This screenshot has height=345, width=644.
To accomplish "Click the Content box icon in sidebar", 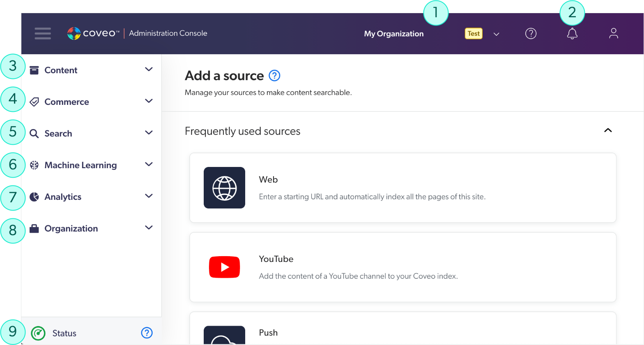I will (34, 70).
